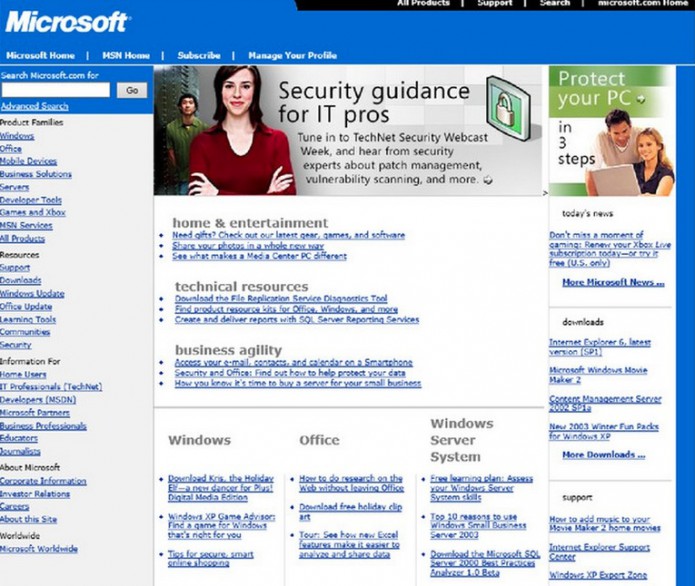Open Windows Update under Resources
Viewport: 695px width, 586px height.
click(32, 294)
